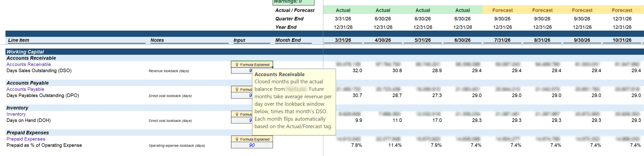Screen dimensions: 644x156
Task: Click Direct cost lookback note in DOH row
Action: click(x=170, y=121)
